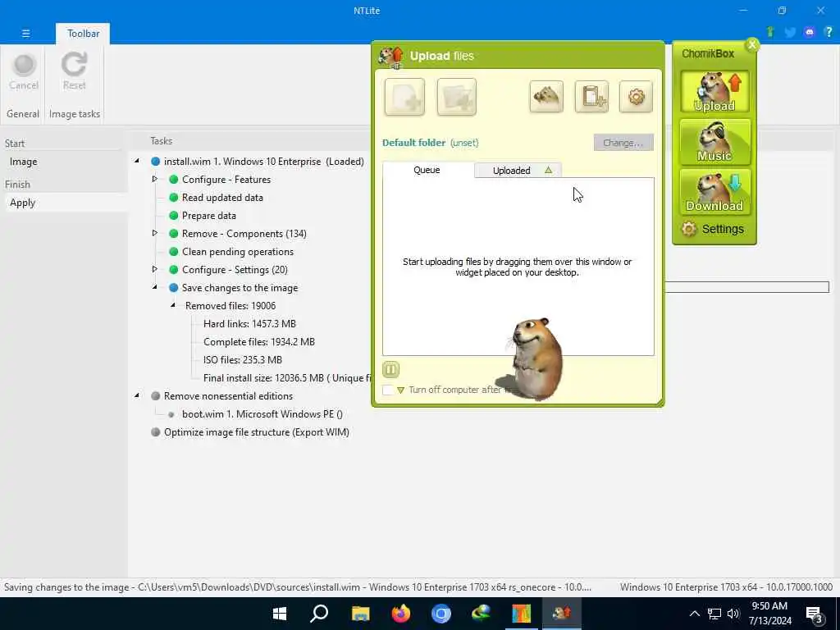The width and height of the screenshot is (840, 630).
Task: Select Optimize image file structure task
Action: click(x=257, y=432)
